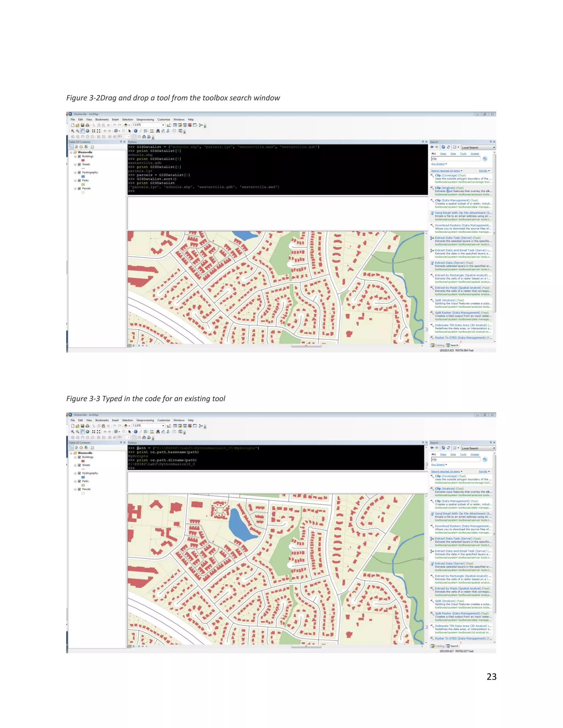Screen dimensions: 563x728
Task: Click Full Extent globe icon in Figure 3-2
Action: click(x=88, y=131)
